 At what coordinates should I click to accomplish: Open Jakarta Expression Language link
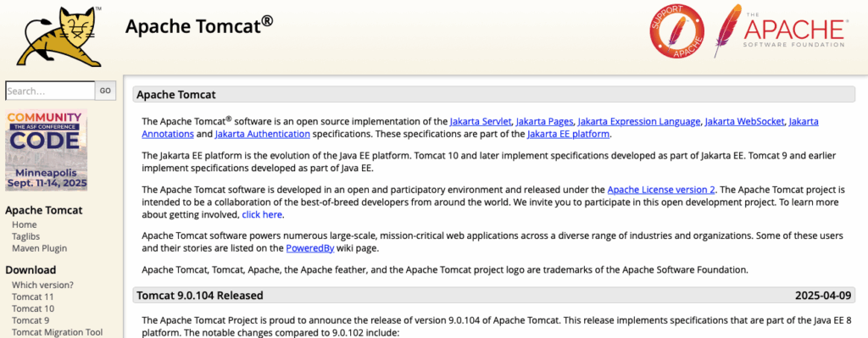click(x=639, y=121)
